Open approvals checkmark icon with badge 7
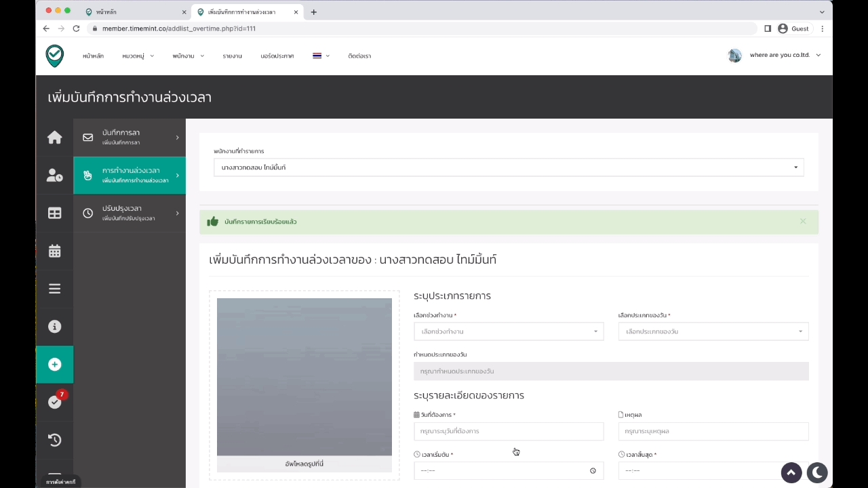The width and height of the screenshot is (868, 488). point(54,402)
